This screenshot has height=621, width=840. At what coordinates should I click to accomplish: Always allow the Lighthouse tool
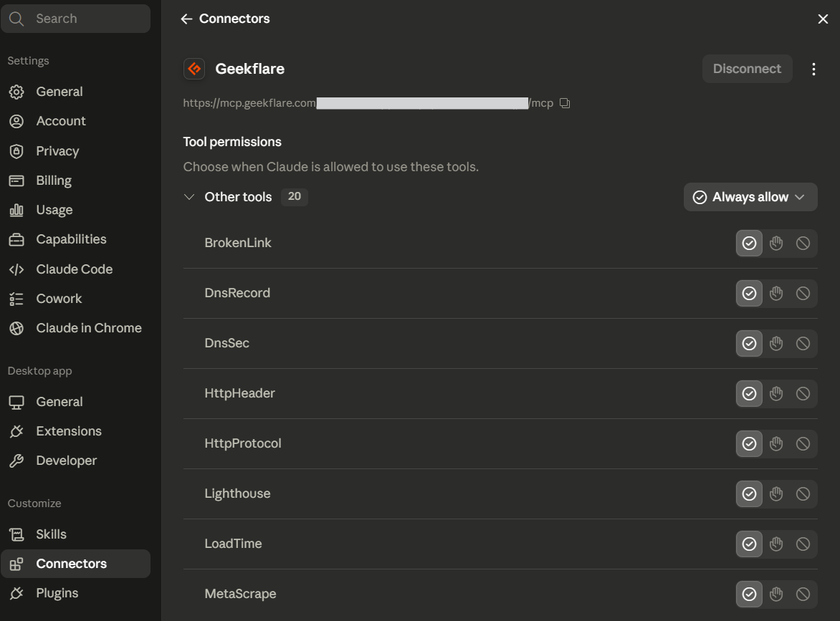click(749, 494)
